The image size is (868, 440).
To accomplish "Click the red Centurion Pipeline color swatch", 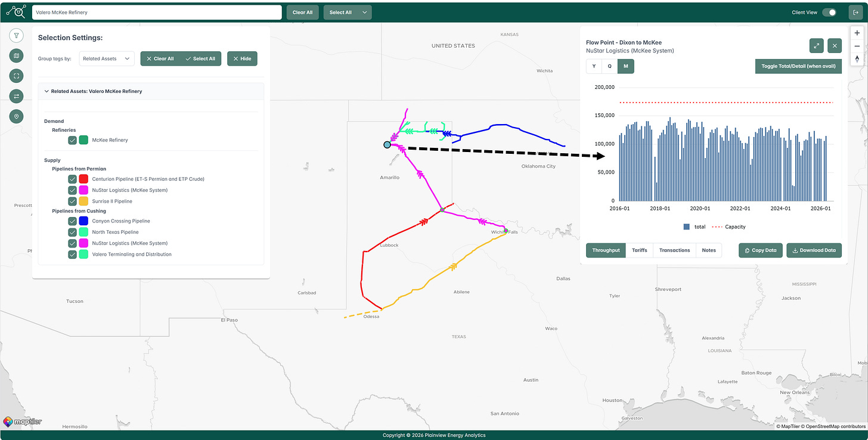I will click(x=84, y=179).
